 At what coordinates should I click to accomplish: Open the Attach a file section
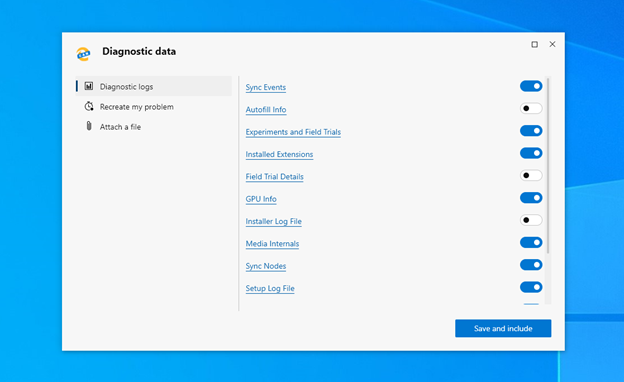click(154, 127)
